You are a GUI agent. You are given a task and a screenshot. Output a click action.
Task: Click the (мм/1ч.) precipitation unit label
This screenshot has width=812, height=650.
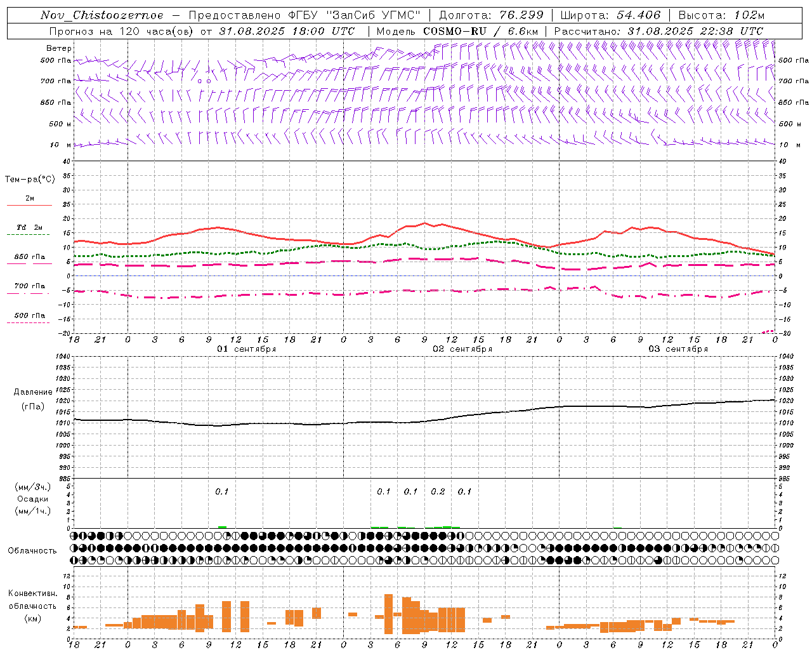pos(33,511)
